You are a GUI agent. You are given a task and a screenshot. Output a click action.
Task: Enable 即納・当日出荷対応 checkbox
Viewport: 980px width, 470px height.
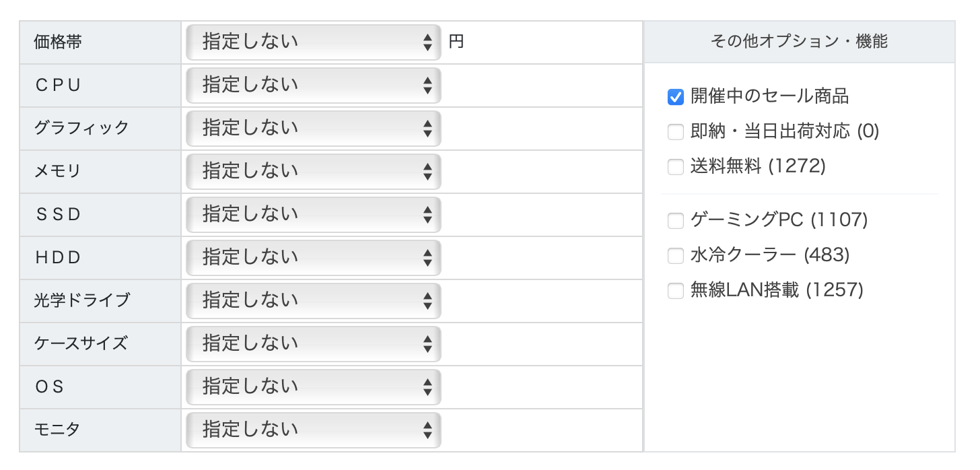click(675, 132)
